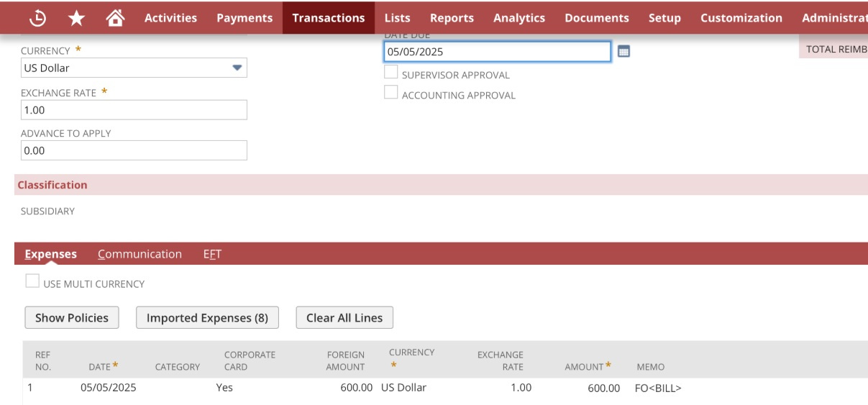Go to the Home icon
The width and height of the screenshot is (868, 405).
click(115, 18)
